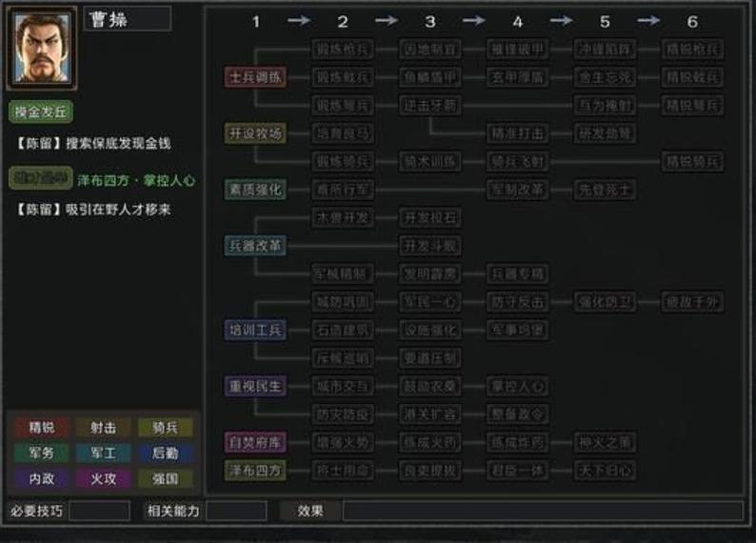The height and width of the screenshot is (543, 756).
Task: Choose the 强化防卫 policy node
Action: 605,302
